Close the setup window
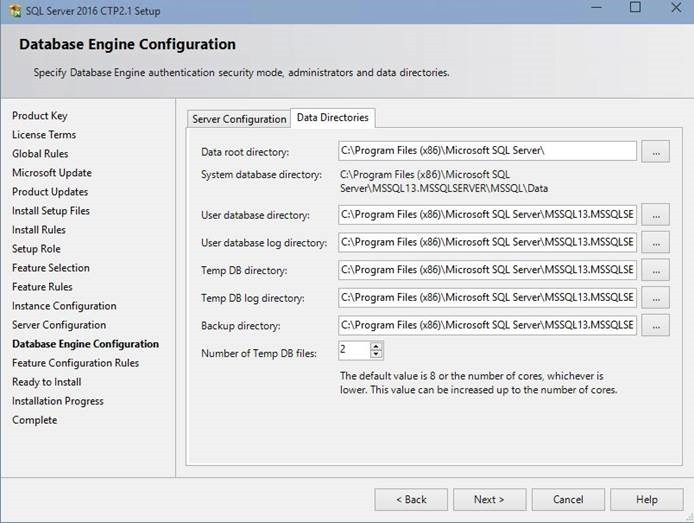 [676, 8]
